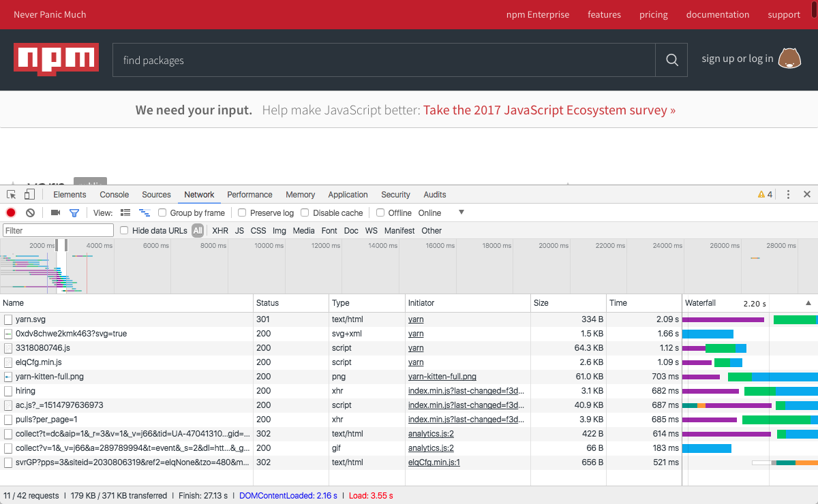Screen dimensions: 818x504
Task: Click the wombat avatar icon
Action: (x=790, y=58)
